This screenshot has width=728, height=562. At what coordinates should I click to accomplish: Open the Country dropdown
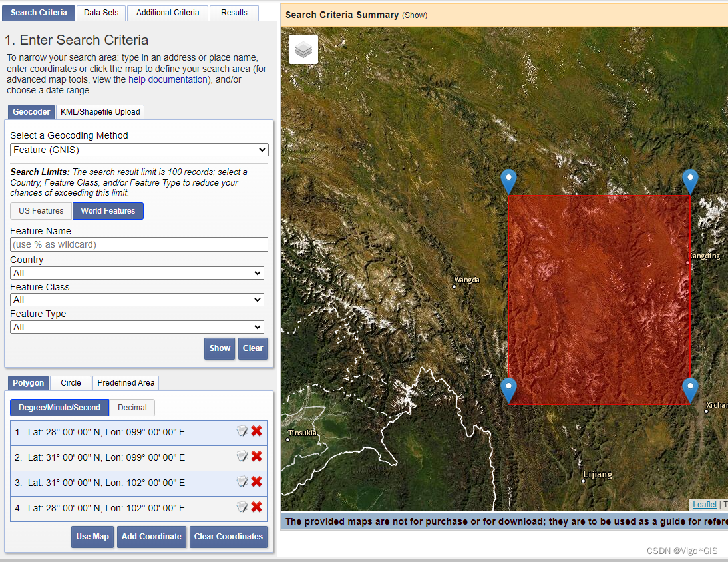(x=136, y=273)
